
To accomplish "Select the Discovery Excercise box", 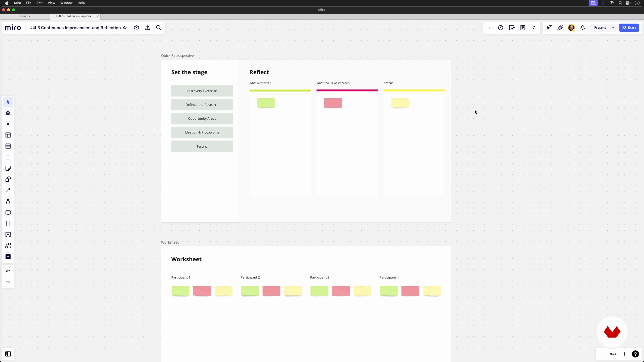I will click(202, 91).
